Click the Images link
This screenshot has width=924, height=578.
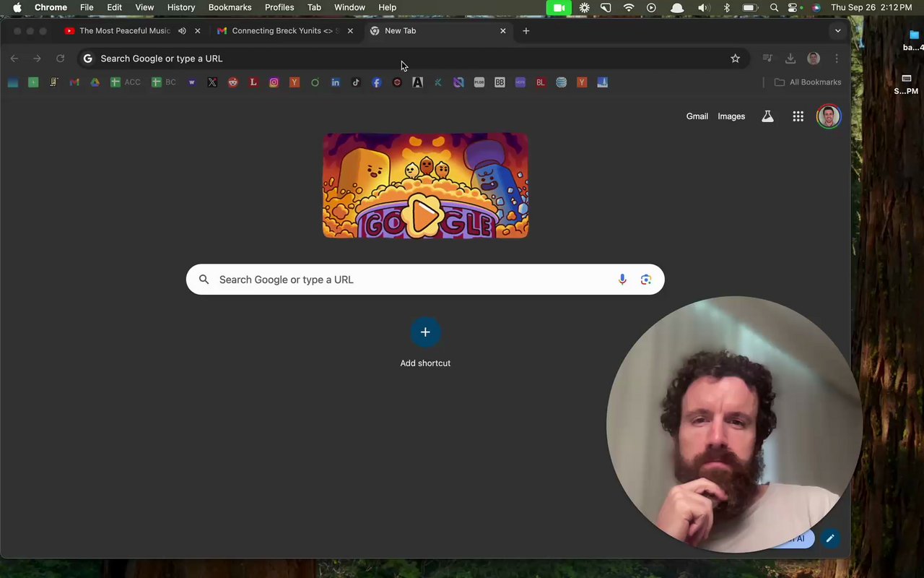tap(731, 116)
